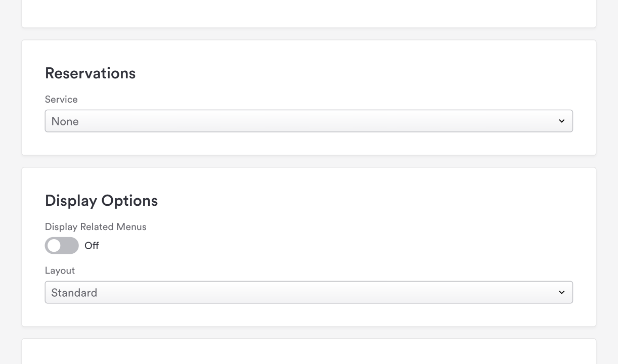Click the partially visible card at bottom
618x364 pixels.
click(308, 353)
